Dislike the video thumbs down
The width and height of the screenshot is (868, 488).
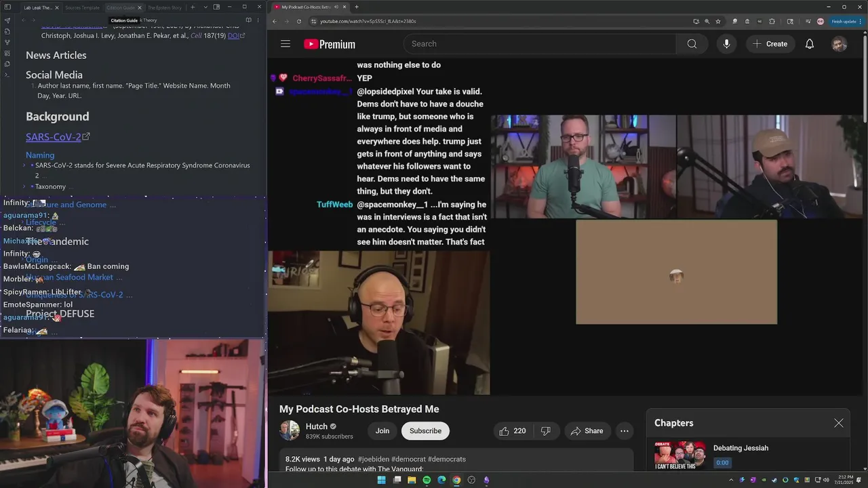click(545, 431)
